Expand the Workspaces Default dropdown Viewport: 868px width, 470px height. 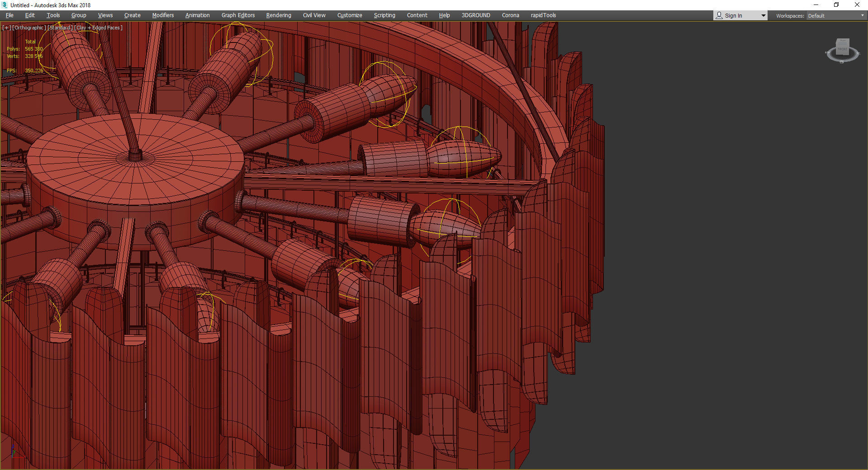coord(836,15)
